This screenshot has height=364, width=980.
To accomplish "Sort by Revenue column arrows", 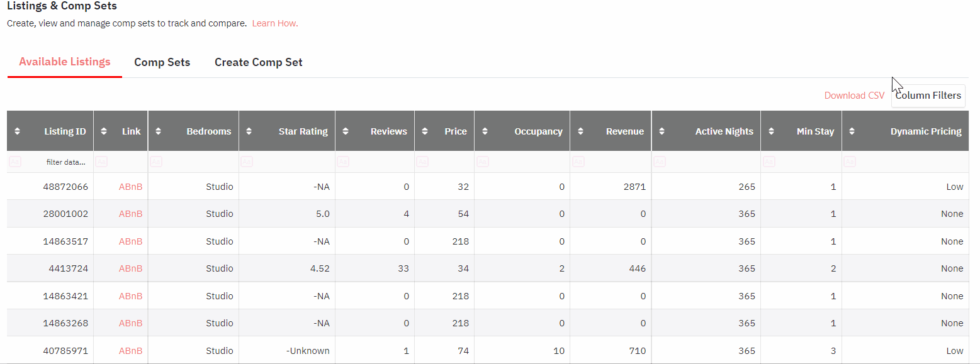I will [x=580, y=131].
